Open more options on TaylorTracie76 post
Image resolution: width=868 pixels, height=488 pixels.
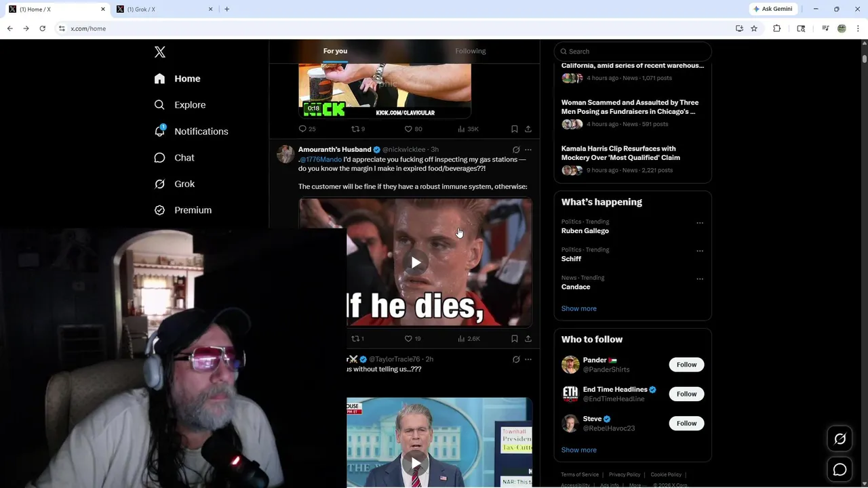point(528,359)
